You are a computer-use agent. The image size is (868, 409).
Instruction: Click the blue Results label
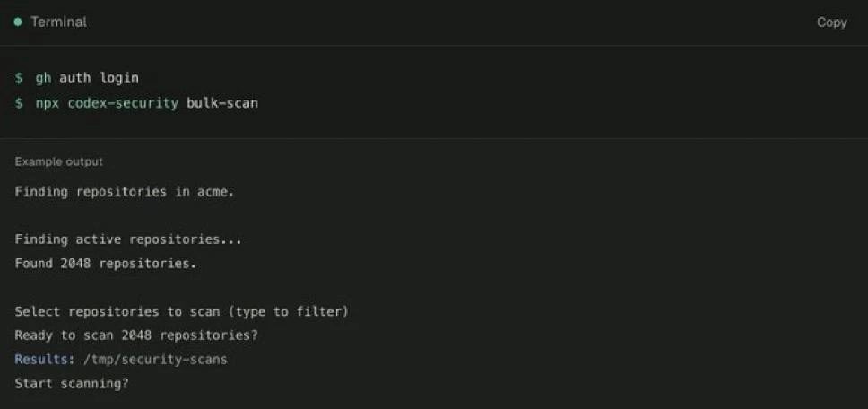click(44, 359)
